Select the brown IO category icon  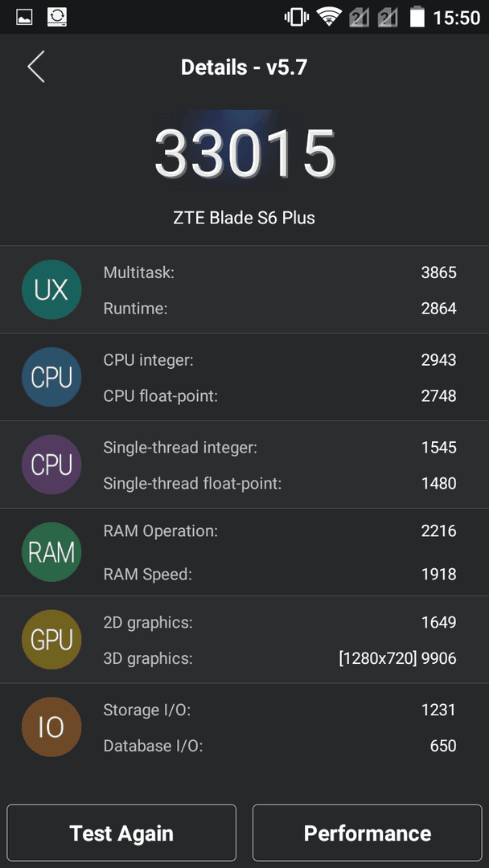[51, 727]
